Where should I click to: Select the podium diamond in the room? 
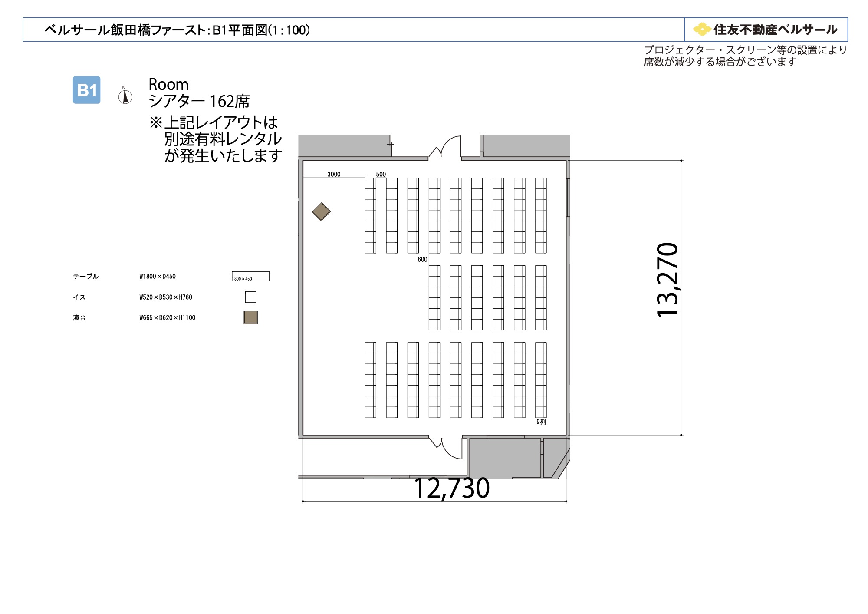[322, 212]
